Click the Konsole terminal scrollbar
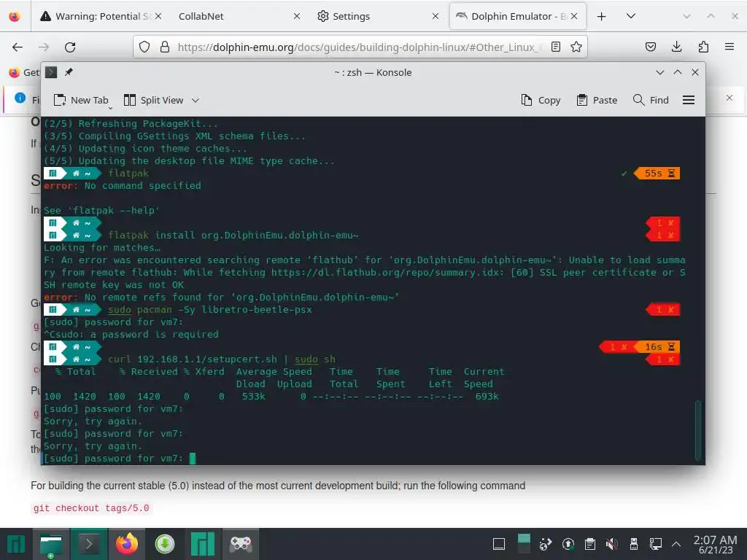The width and height of the screenshot is (747, 560). coord(698,430)
